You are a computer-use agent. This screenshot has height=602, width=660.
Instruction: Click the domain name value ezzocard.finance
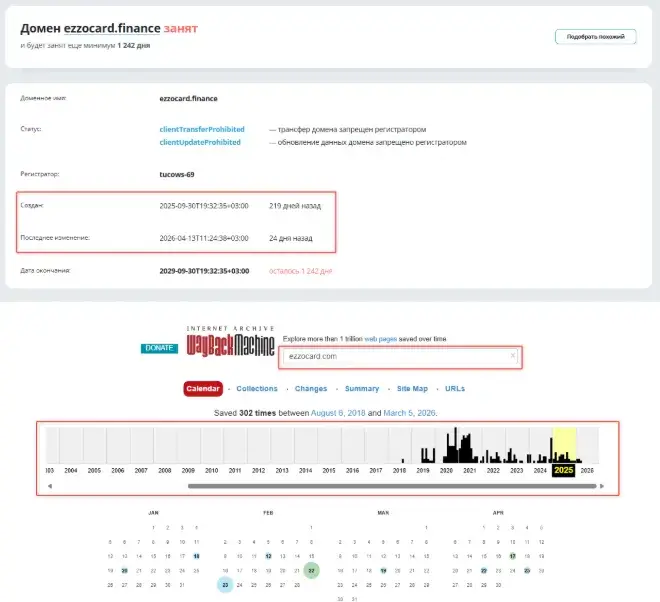(188, 99)
